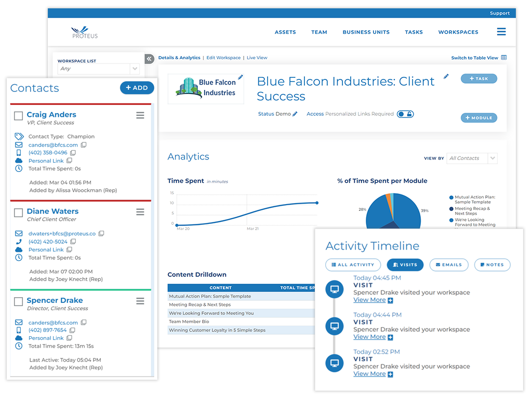
Task: Select the Spencer Drake checkbox
Action: tap(18, 302)
